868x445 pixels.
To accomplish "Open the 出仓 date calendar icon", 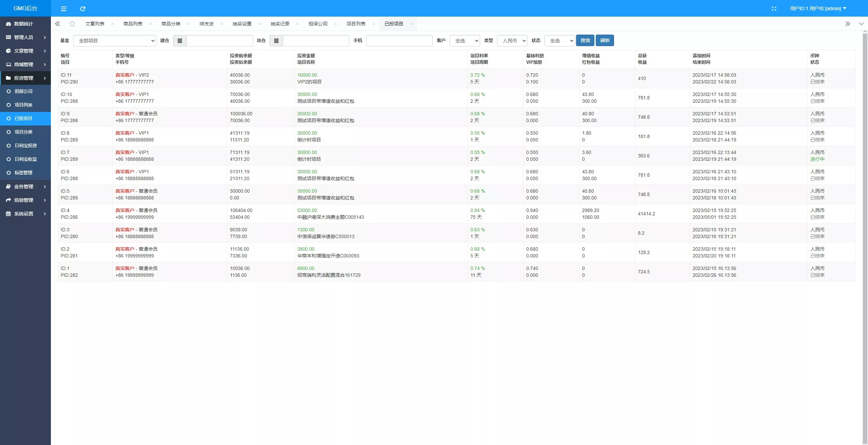I will pos(276,41).
